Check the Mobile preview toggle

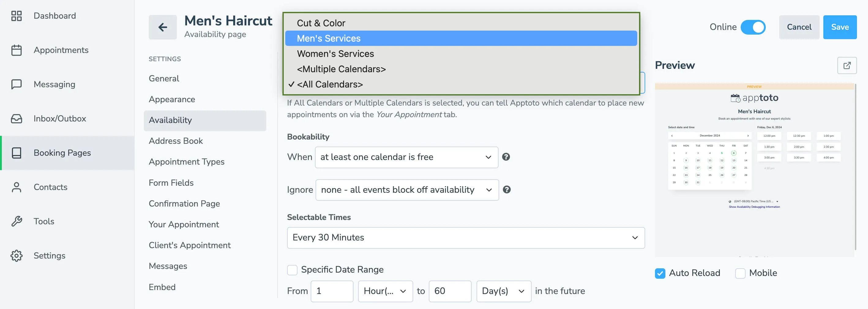740,273
